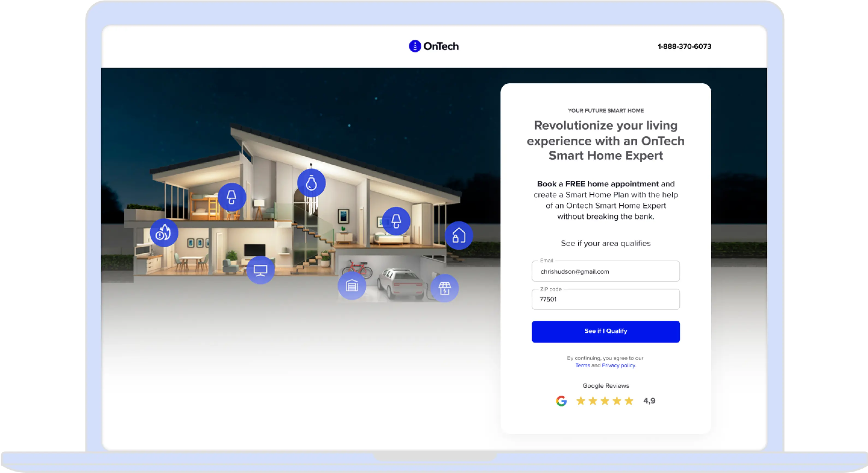868x473 pixels.
Task: Click the garage door icon
Action: (352, 286)
